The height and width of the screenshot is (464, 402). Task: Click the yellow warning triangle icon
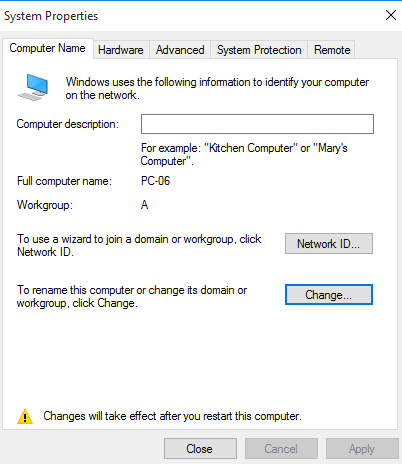pyautogui.click(x=25, y=416)
